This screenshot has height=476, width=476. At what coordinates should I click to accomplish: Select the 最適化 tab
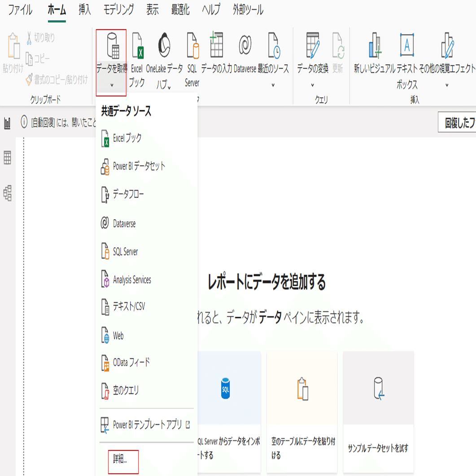(180, 10)
